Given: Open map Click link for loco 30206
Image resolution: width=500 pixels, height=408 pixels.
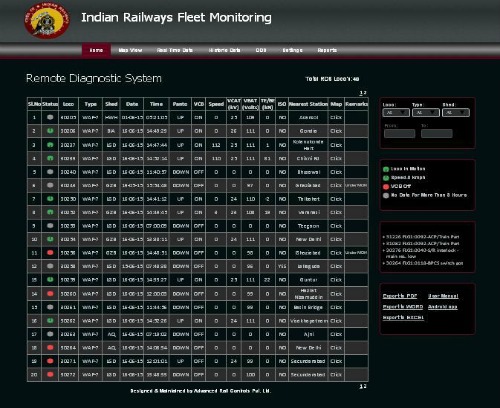Looking at the screenshot, I should pyautogui.click(x=336, y=131).
